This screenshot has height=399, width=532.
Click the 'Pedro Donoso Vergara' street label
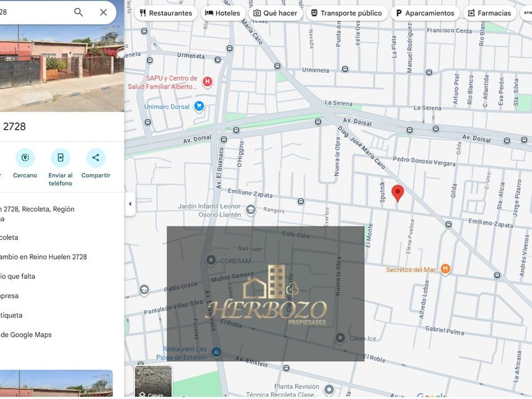(424, 161)
